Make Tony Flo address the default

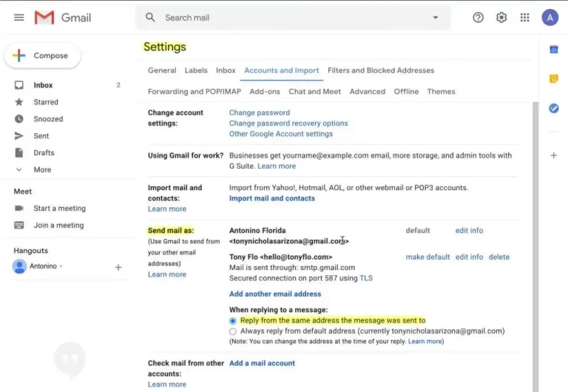pos(427,257)
